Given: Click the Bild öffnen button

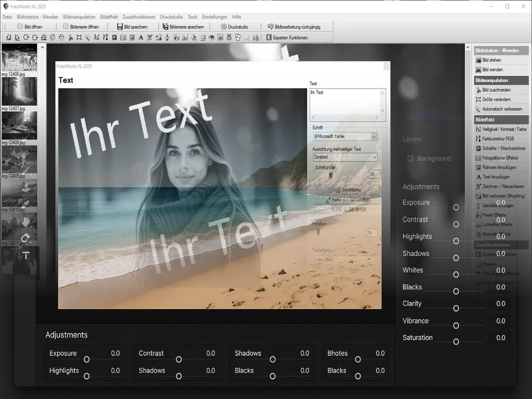Looking at the screenshot, I should (30, 27).
